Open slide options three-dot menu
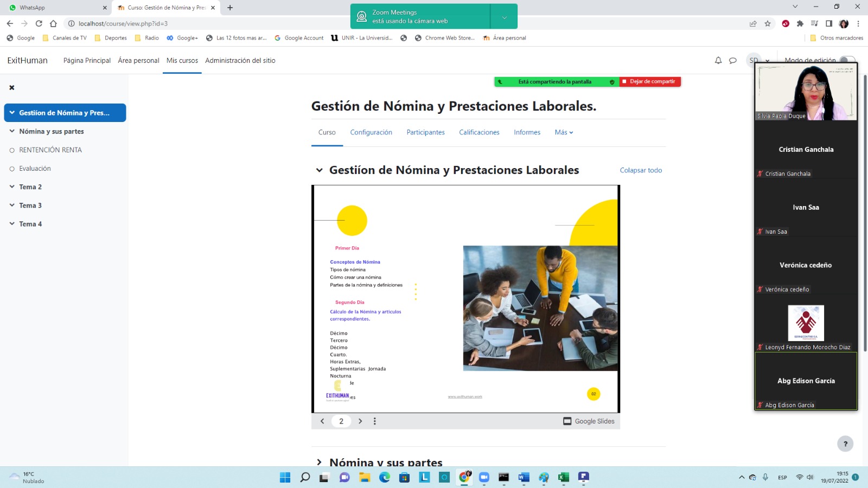Viewport: 868px width, 488px height. click(375, 421)
